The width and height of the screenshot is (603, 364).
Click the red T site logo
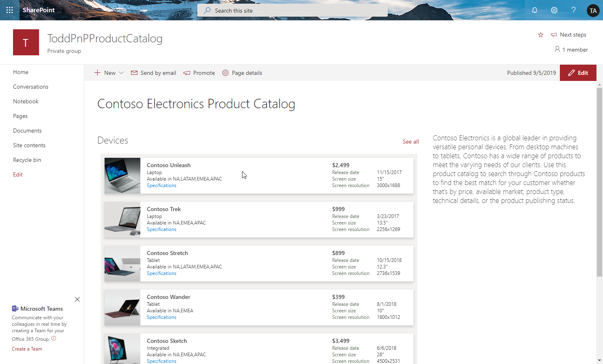[x=26, y=42]
